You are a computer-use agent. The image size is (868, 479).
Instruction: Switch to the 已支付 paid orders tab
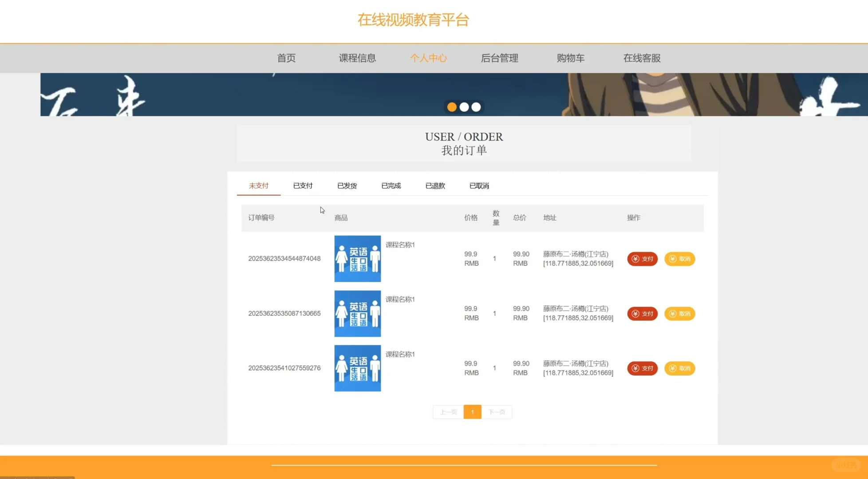click(302, 185)
